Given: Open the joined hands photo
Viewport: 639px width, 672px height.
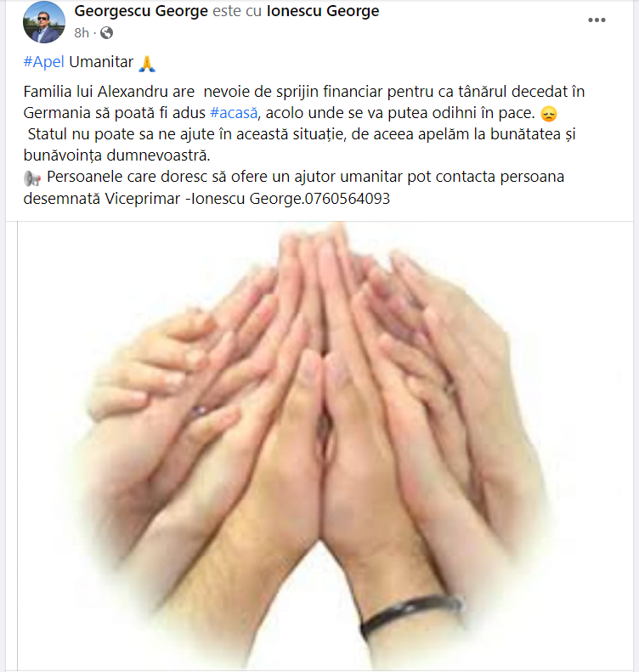Looking at the screenshot, I should pyautogui.click(x=325, y=446).
